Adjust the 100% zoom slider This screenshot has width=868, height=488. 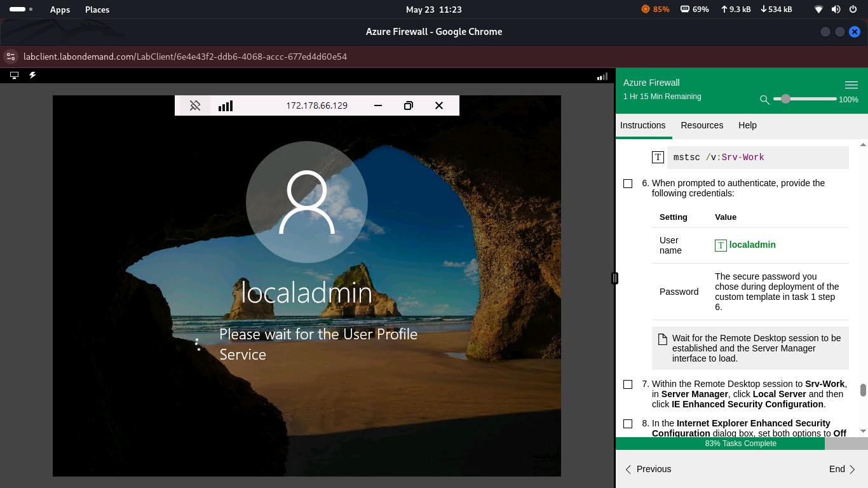(x=786, y=98)
